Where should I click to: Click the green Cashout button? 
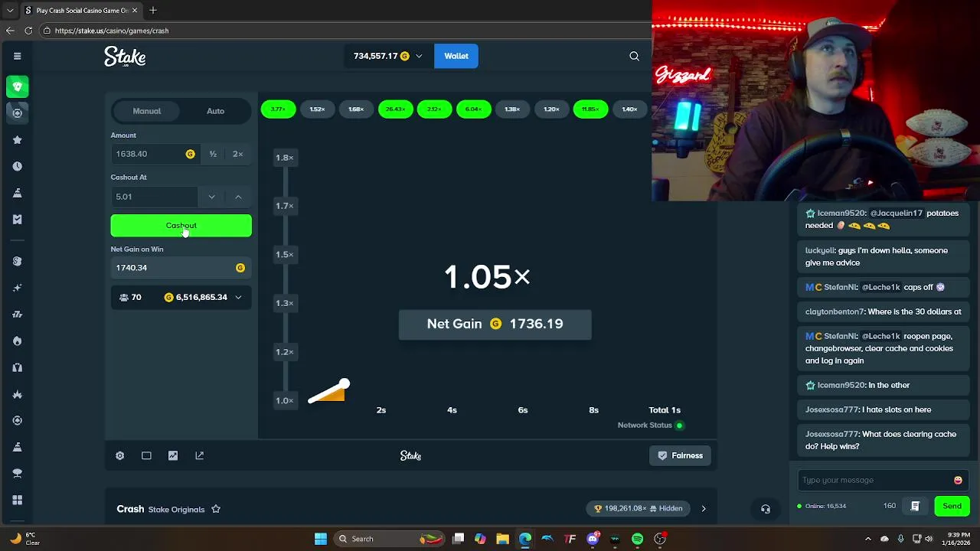pos(181,226)
